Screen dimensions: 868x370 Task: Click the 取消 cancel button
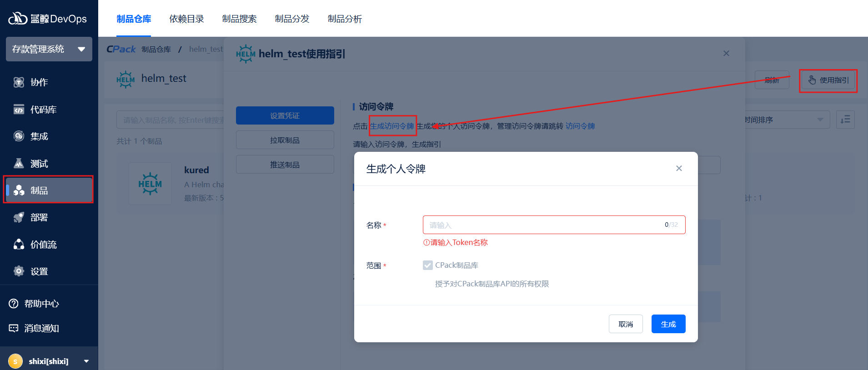click(626, 324)
